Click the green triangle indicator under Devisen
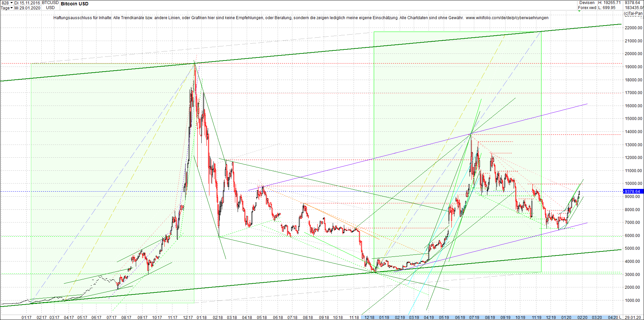 [579, 12]
